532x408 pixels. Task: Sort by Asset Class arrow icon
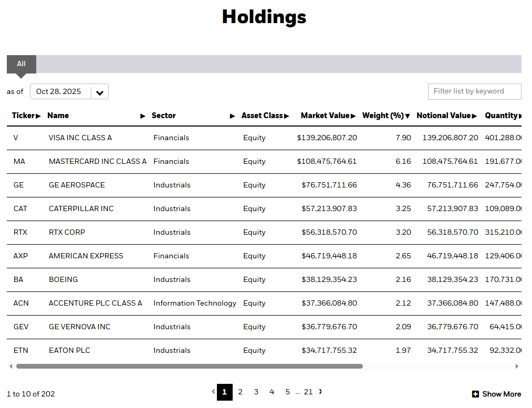coord(286,117)
